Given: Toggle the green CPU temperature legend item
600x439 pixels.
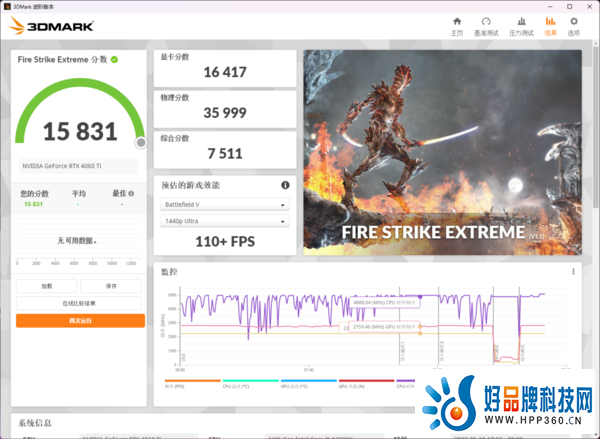Looking at the screenshot, I should tap(250, 384).
